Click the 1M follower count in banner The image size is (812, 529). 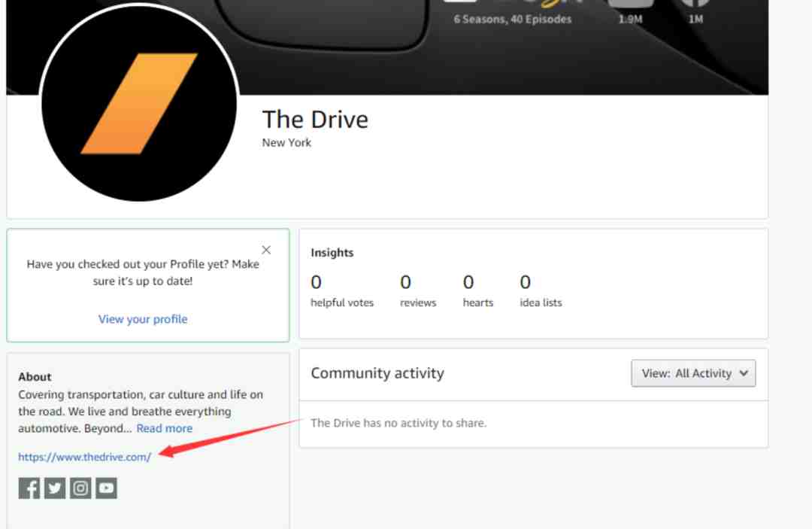(696, 20)
